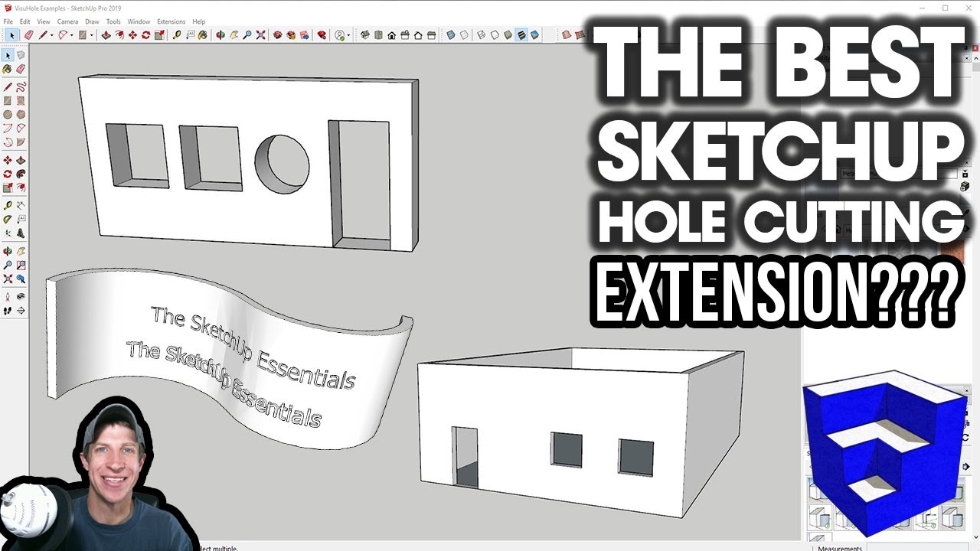The width and height of the screenshot is (980, 551).
Task: Open the Help menu
Action: (x=199, y=21)
